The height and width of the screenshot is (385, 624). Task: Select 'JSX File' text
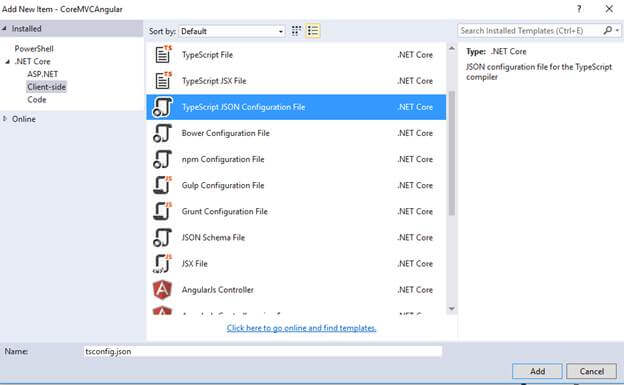(x=195, y=264)
